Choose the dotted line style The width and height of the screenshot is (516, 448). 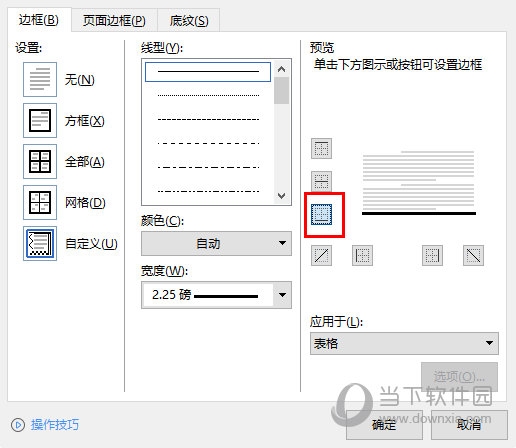click(x=208, y=96)
